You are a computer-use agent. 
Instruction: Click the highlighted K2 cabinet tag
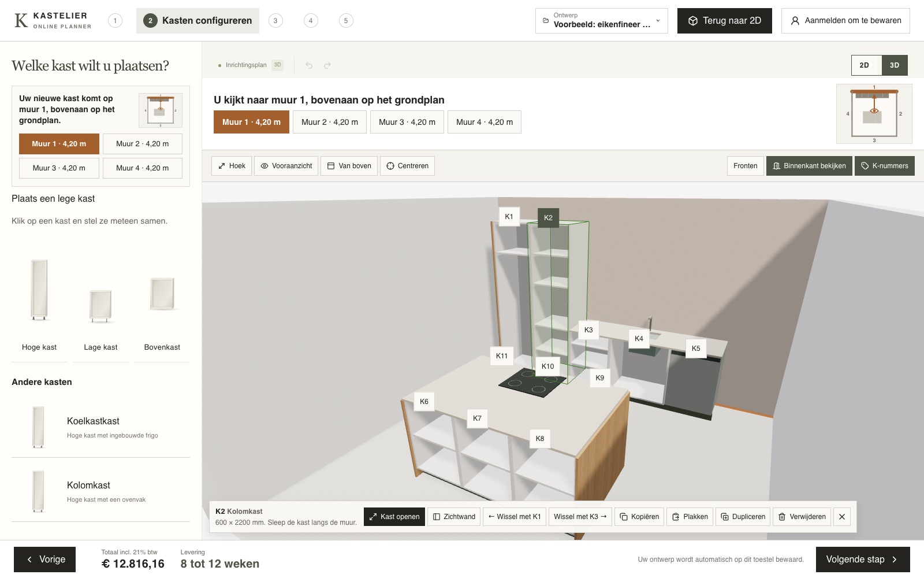(x=549, y=218)
